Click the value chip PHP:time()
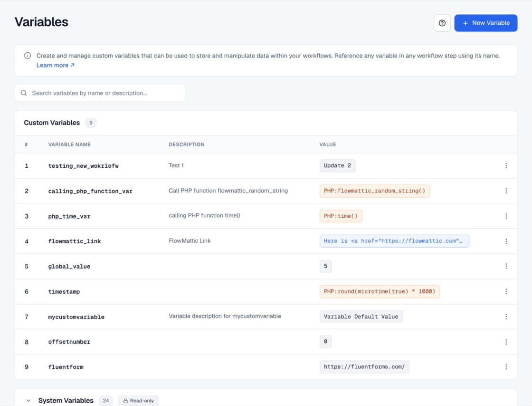Screen dimensions: 532x406 [x=341, y=216]
